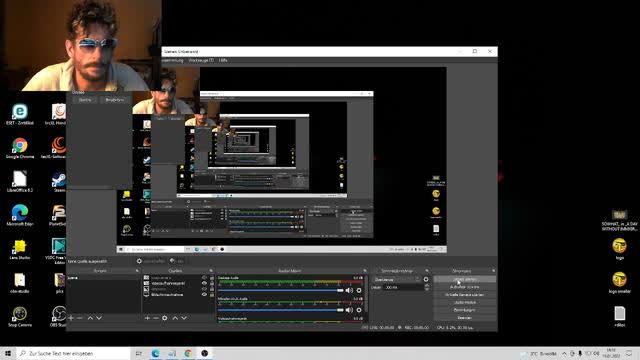This screenshot has height=360, width=640.
Task: Undock the Szenen panel with its title icon
Action: [x=137, y=271]
